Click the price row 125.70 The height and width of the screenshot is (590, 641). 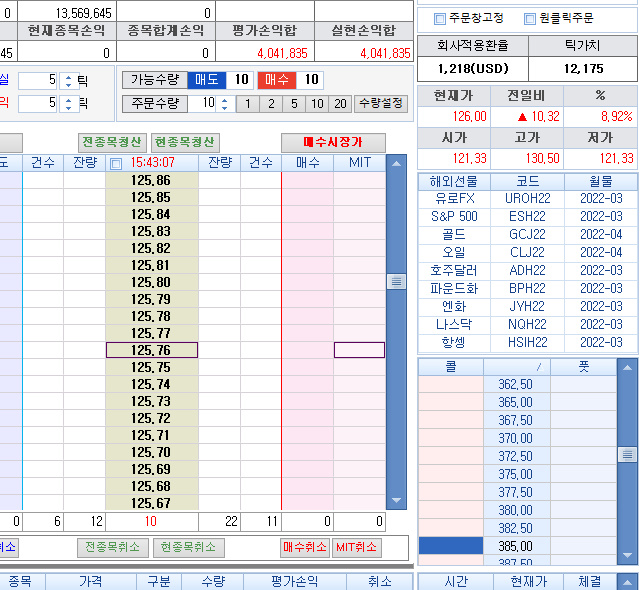click(x=152, y=452)
